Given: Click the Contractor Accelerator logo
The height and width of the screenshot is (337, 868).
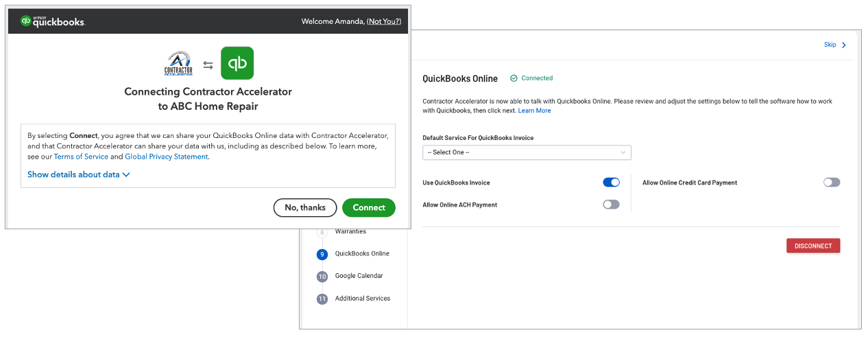Looking at the screenshot, I should [178, 63].
